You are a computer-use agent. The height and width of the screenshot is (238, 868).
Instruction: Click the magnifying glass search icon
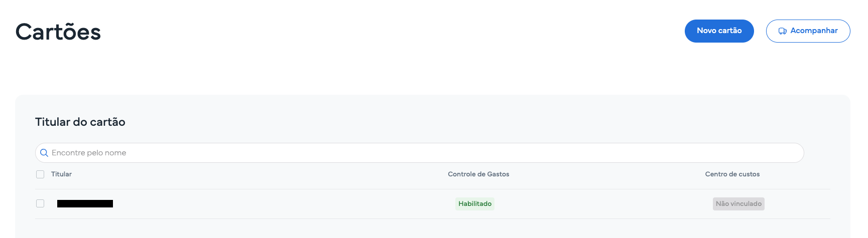44,153
